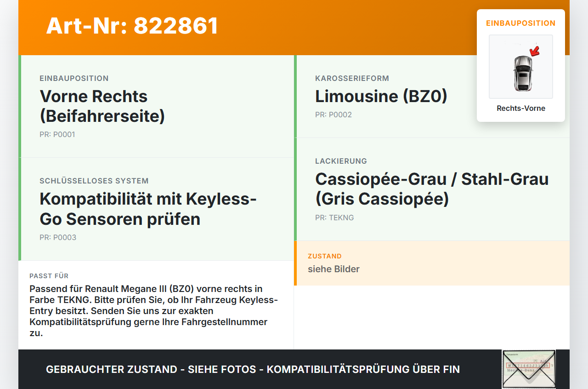Click the PR: P0001 code
Screen dimensions: 588x389
pos(57,135)
